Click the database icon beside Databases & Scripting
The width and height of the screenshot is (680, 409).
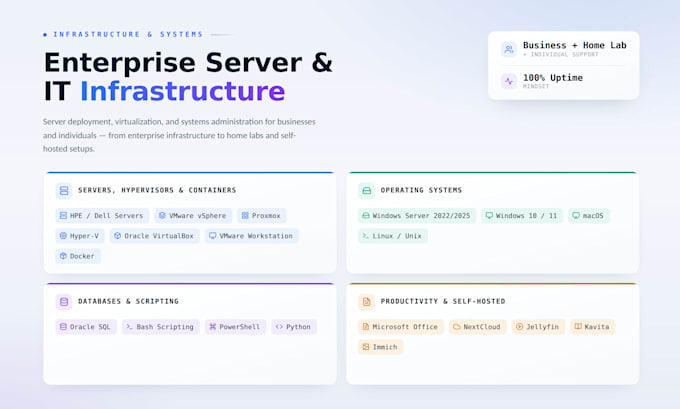[x=64, y=301]
